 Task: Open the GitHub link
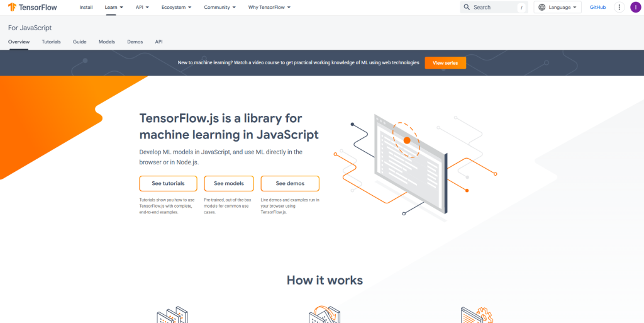click(597, 7)
